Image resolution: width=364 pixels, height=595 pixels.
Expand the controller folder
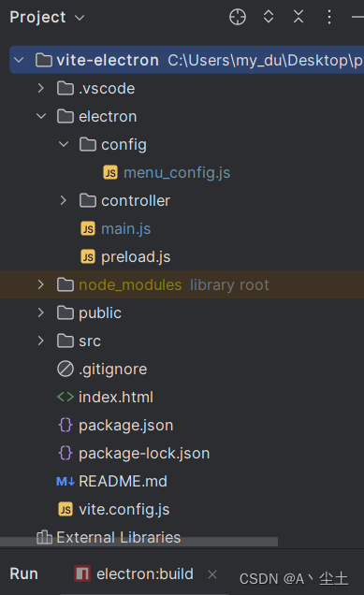(x=63, y=200)
